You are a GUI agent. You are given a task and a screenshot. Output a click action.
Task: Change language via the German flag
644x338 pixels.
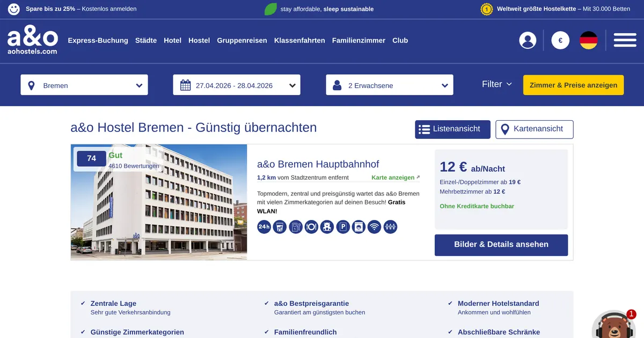(589, 40)
